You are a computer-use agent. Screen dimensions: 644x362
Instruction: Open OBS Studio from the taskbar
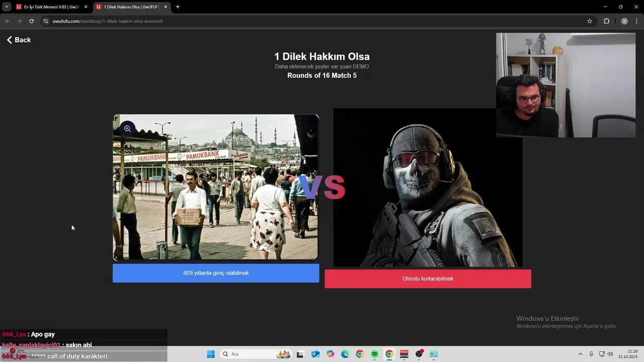419,354
